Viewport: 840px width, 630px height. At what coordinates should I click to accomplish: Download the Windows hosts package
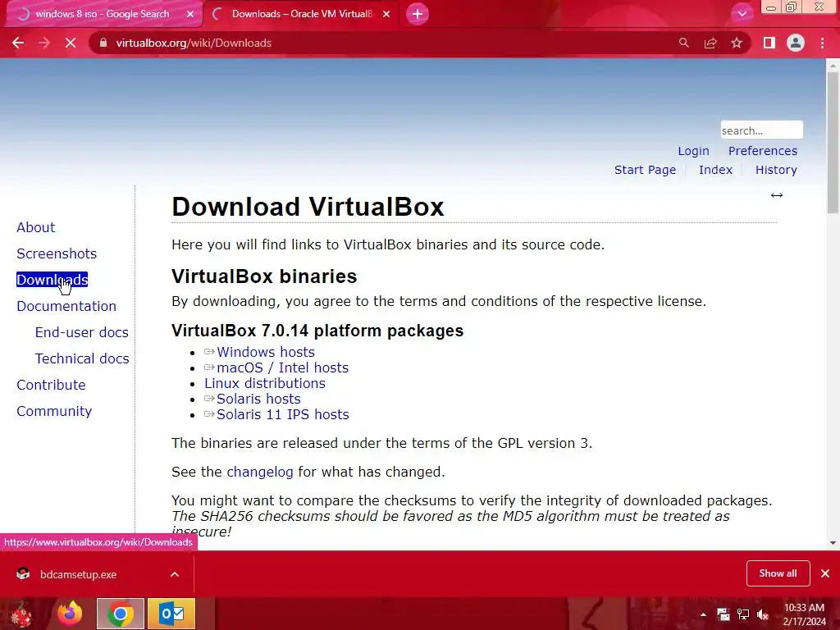click(265, 352)
